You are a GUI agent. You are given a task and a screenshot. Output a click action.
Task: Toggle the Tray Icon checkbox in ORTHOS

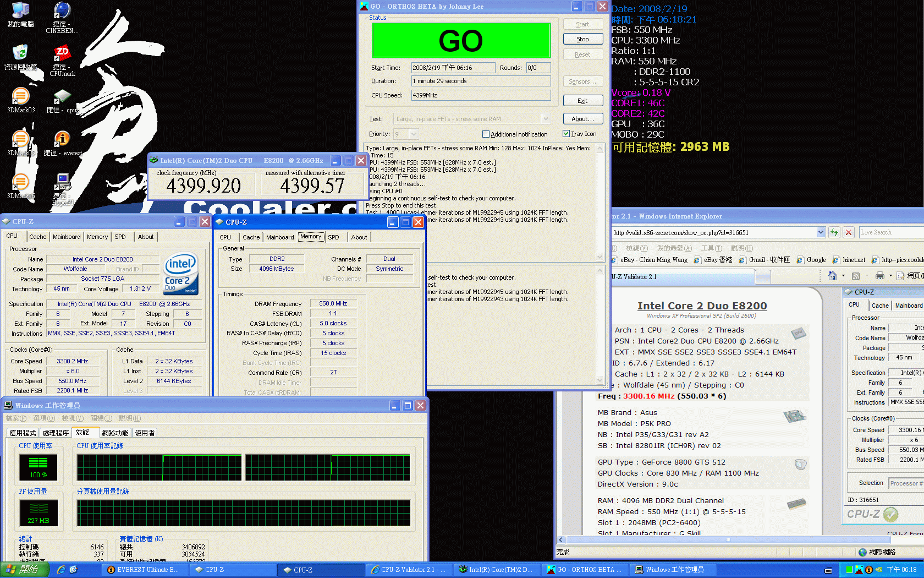pyautogui.click(x=566, y=134)
